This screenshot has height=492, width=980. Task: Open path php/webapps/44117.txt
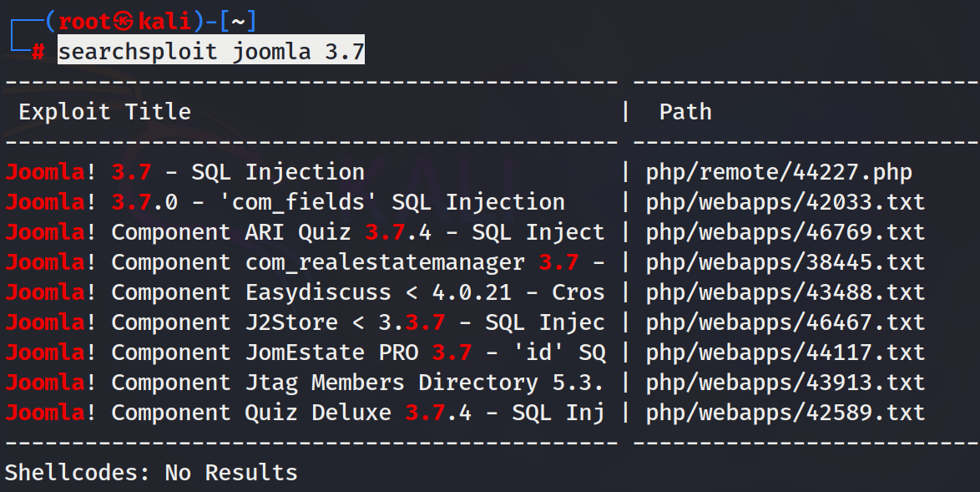pos(786,353)
